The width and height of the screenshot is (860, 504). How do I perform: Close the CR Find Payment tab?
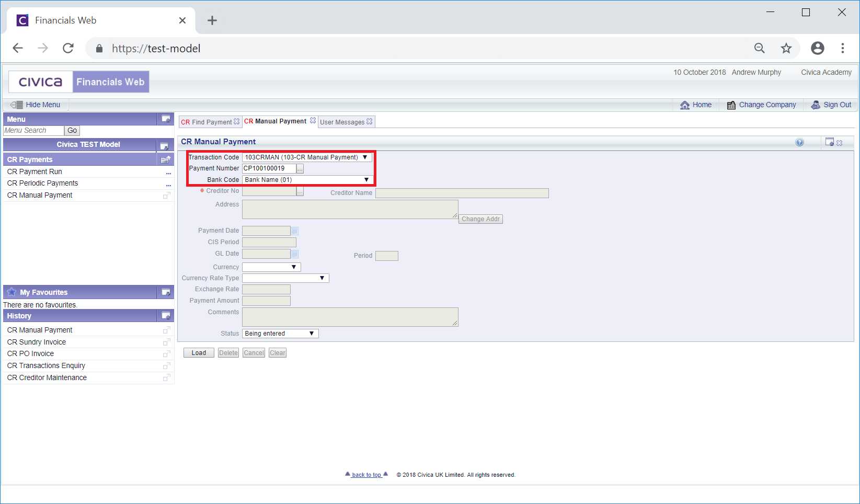click(236, 121)
